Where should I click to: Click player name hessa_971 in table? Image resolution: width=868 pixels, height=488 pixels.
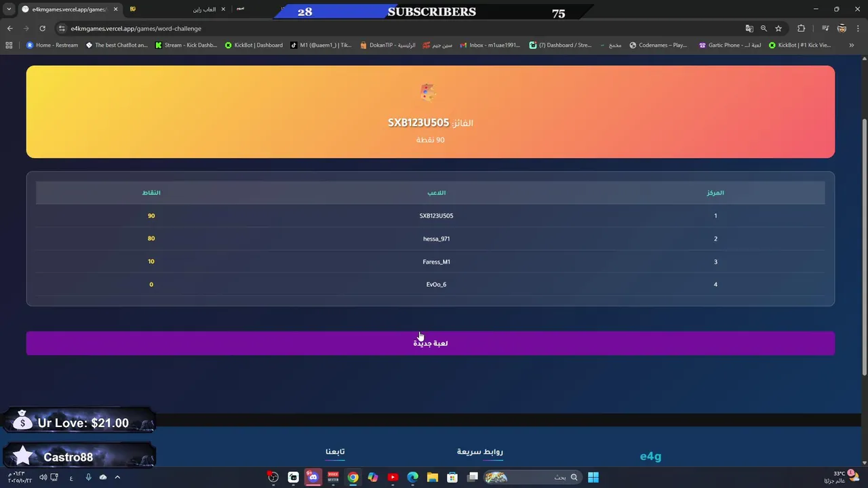click(x=436, y=239)
